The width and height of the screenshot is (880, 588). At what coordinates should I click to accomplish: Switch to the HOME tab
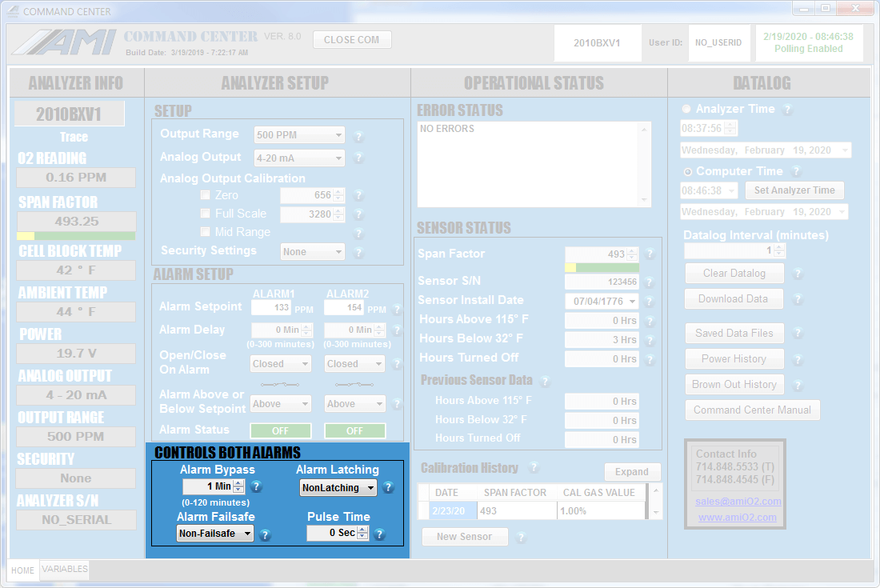pos(22,570)
